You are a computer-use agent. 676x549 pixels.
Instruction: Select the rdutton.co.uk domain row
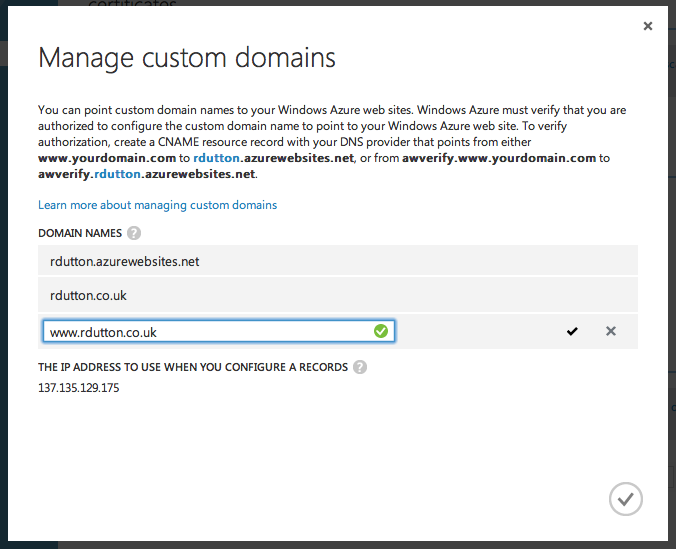(338, 295)
